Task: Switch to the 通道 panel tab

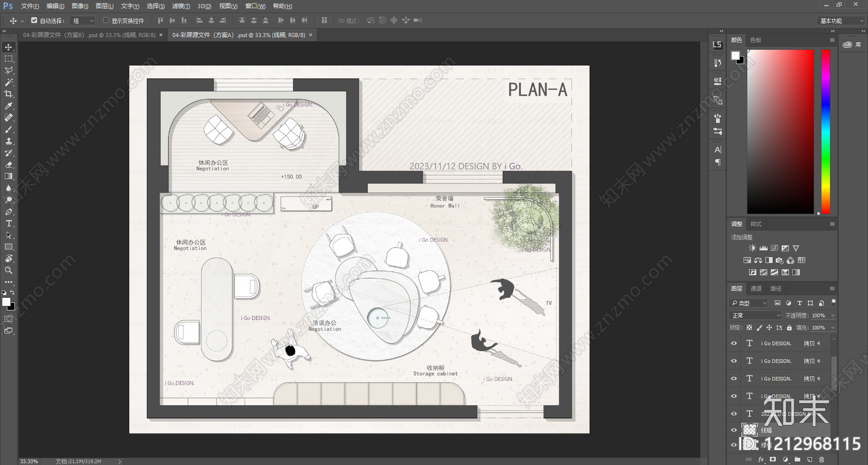Action: coord(756,289)
